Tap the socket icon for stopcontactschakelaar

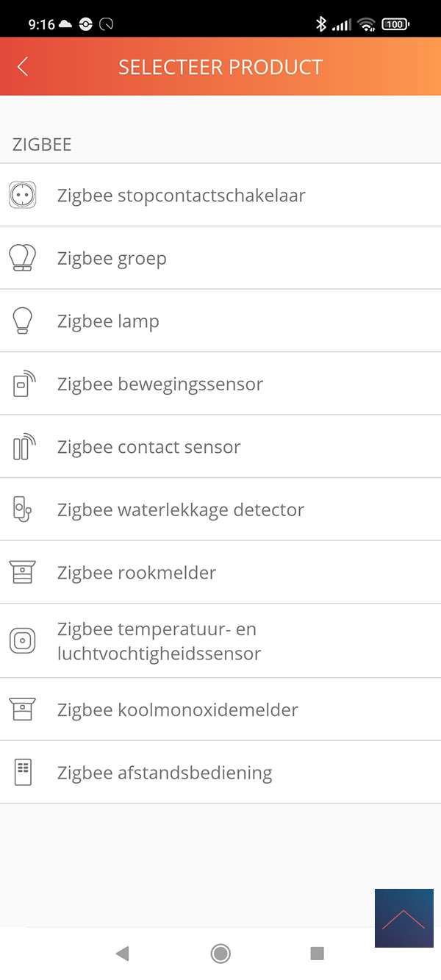(23, 196)
